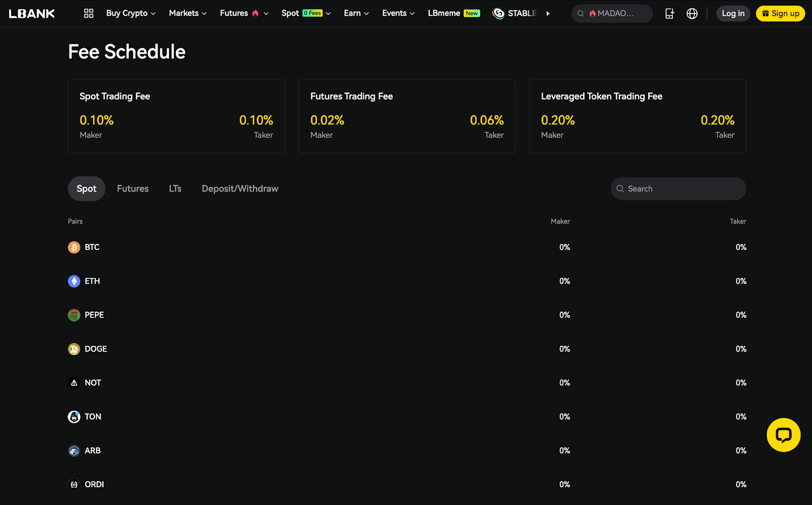812x505 pixels.
Task: Click the STABLE coin icon
Action: [498, 13]
